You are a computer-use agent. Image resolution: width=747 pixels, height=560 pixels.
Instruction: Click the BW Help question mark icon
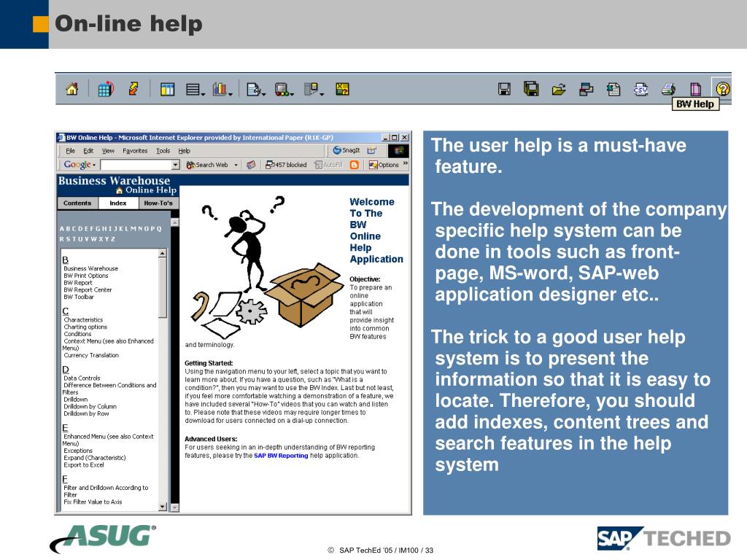tap(723, 89)
